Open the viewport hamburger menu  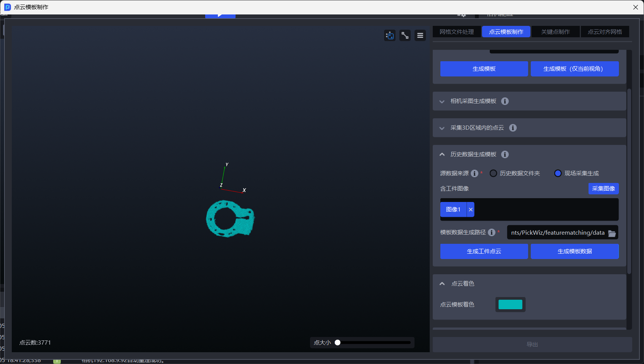click(x=420, y=35)
